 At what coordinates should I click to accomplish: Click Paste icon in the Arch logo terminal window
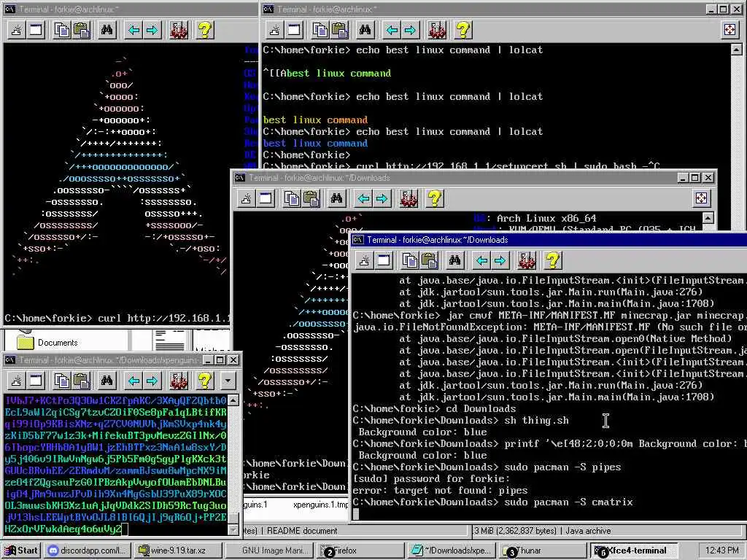[x=82, y=31]
